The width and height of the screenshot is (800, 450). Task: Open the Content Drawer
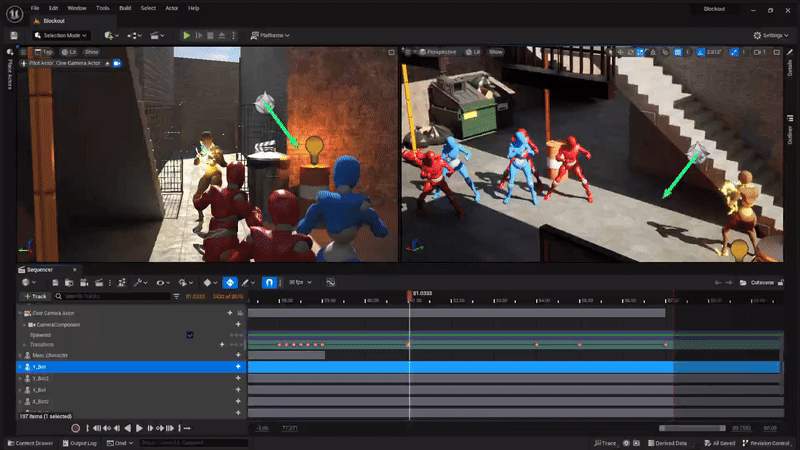[32, 443]
